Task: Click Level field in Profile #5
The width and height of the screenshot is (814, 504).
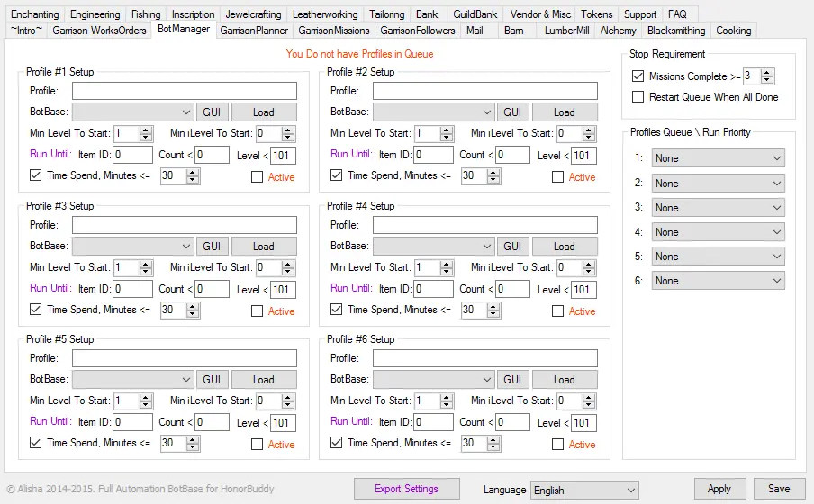Action: point(283,423)
